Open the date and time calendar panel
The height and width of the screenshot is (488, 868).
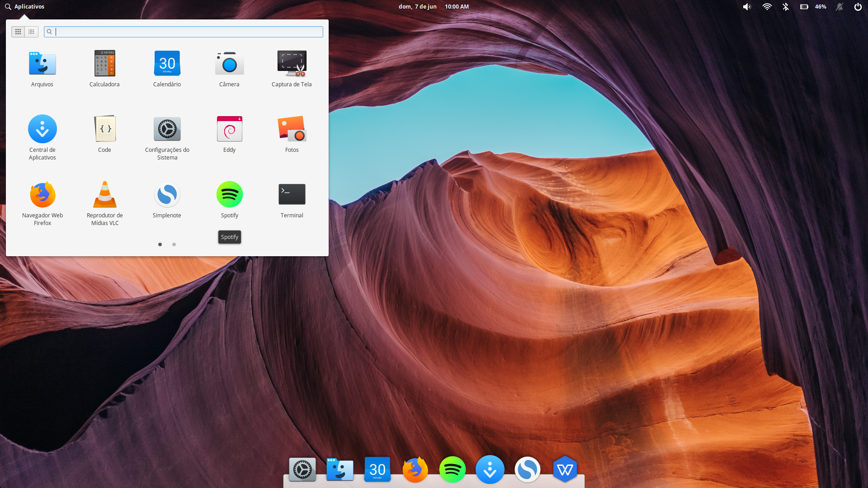point(433,7)
